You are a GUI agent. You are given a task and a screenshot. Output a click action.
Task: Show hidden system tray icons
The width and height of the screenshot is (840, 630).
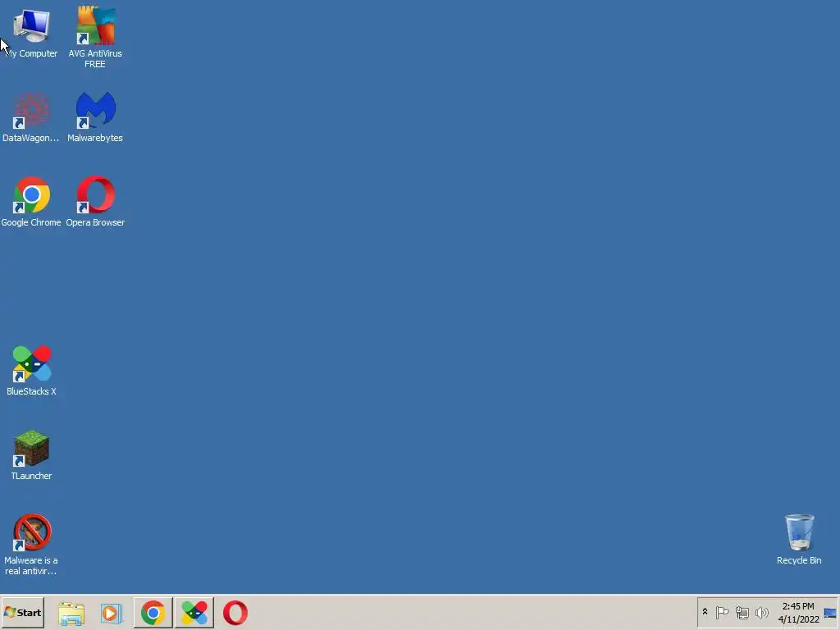click(705, 612)
